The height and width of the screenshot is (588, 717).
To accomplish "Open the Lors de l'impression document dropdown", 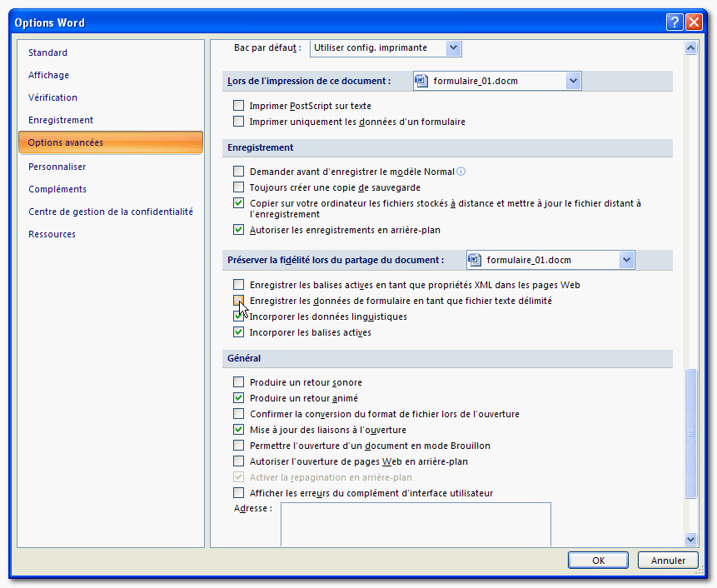I will pyautogui.click(x=573, y=81).
